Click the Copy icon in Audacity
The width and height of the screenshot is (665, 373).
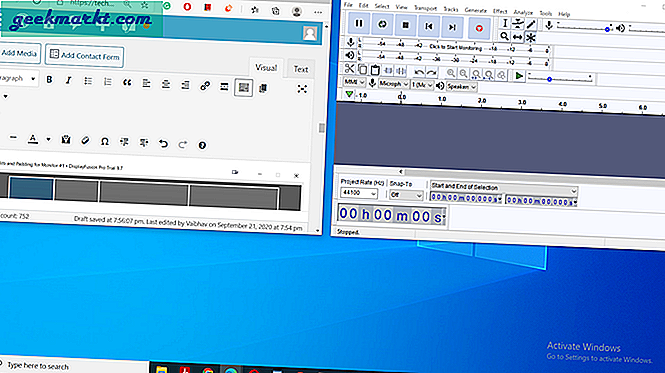(363, 69)
